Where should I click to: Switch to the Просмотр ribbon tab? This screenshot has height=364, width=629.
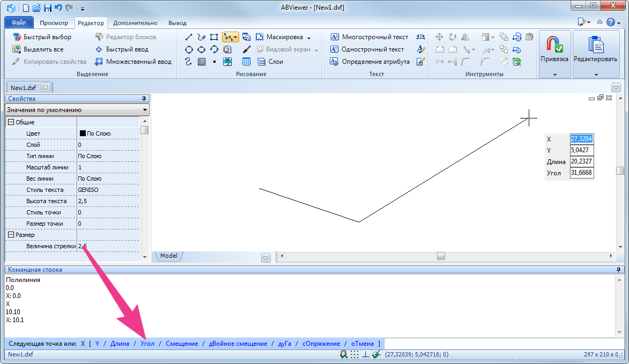[x=54, y=23]
